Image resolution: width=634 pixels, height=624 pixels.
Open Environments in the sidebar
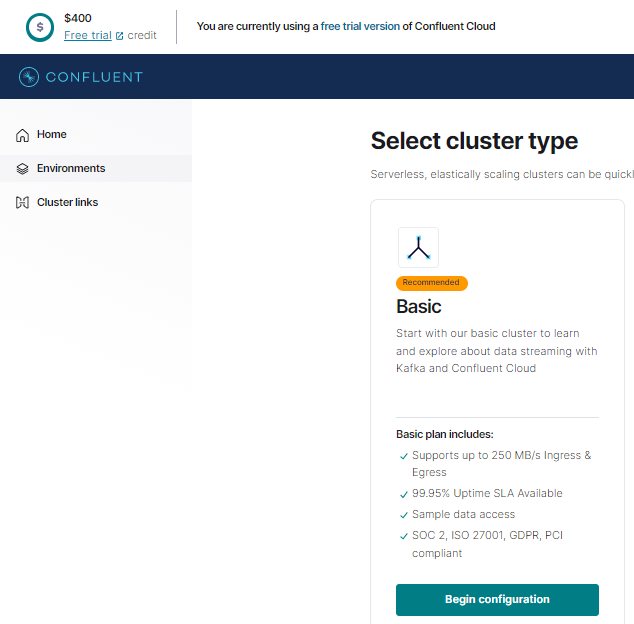pyautogui.click(x=71, y=169)
